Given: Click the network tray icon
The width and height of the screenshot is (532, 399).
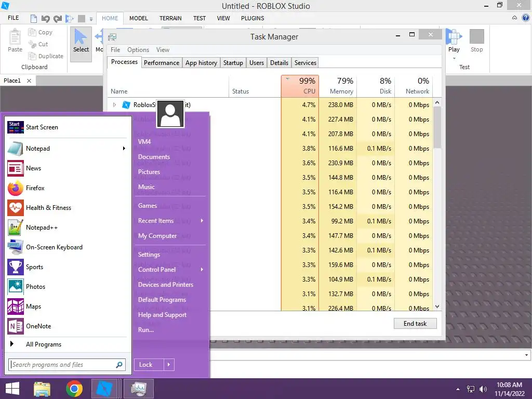Looking at the screenshot, I should click(470, 389).
